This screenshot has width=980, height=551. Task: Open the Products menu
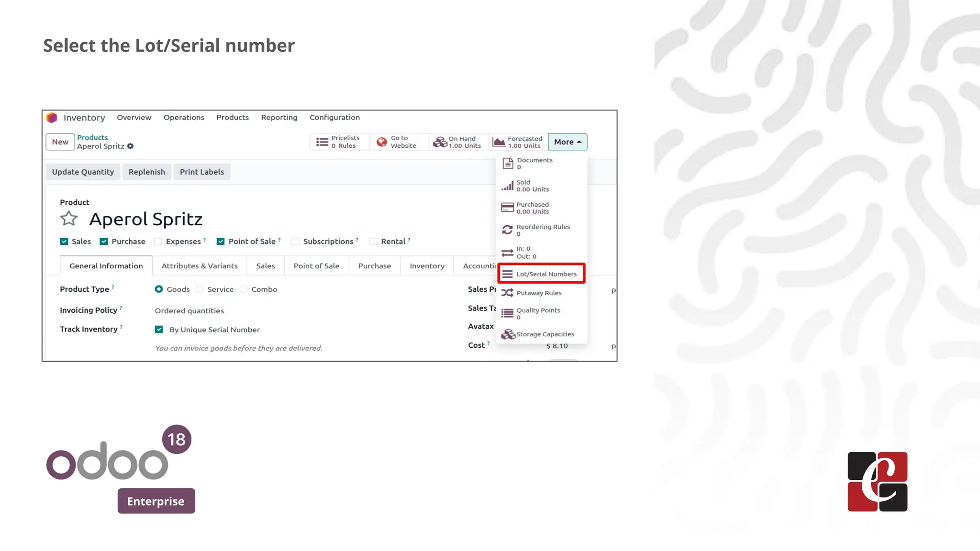[233, 118]
